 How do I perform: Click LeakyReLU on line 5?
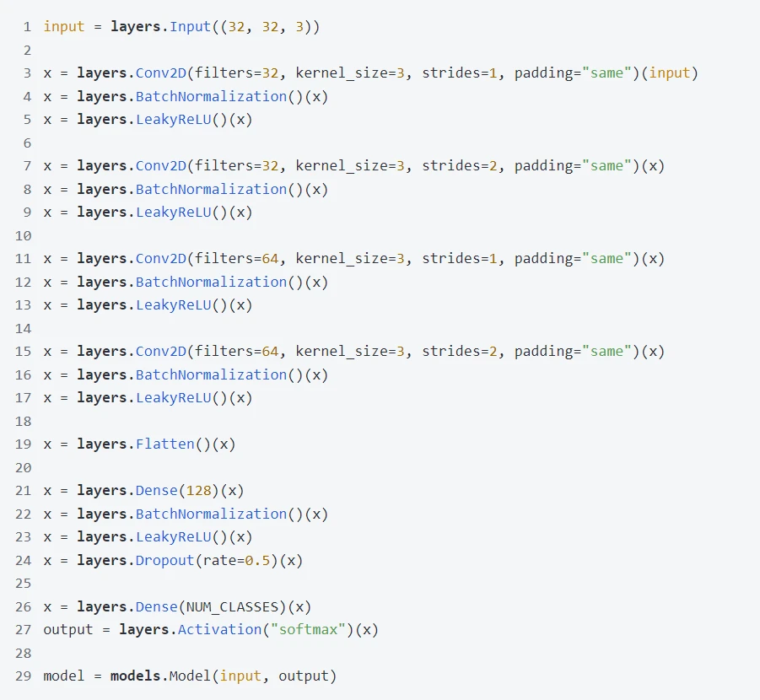click(173, 119)
